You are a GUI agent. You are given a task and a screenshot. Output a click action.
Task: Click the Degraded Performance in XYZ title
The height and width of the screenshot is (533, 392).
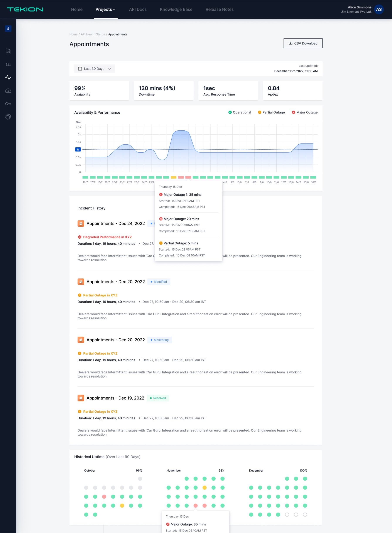[108, 237]
